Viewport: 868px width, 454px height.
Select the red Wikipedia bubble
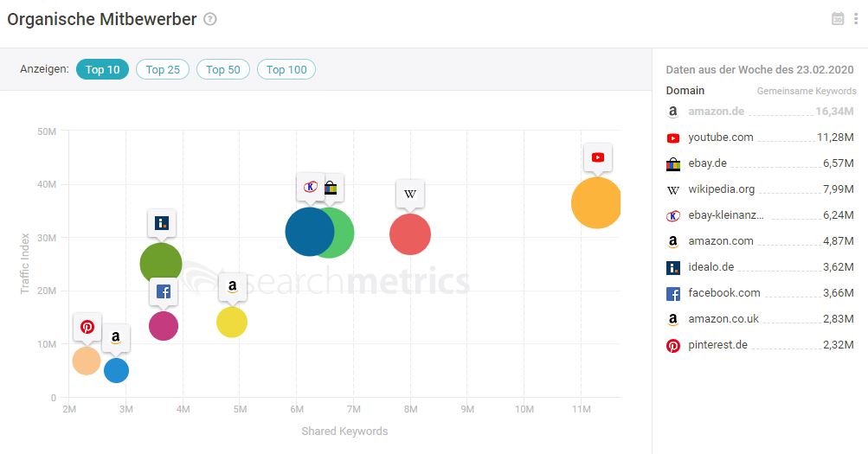coord(410,234)
